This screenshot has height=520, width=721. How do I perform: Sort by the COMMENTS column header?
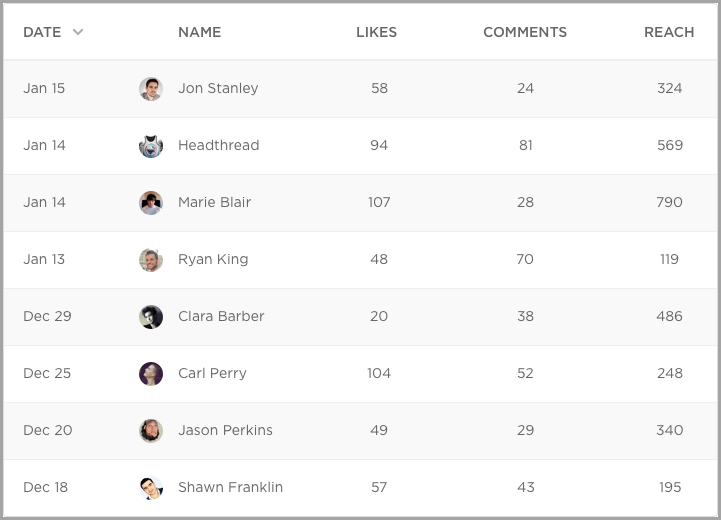(525, 32)
